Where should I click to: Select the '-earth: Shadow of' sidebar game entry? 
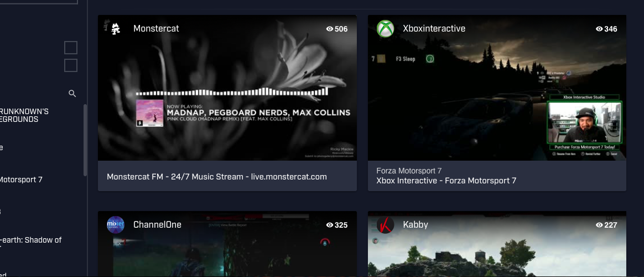click(31, 240)
